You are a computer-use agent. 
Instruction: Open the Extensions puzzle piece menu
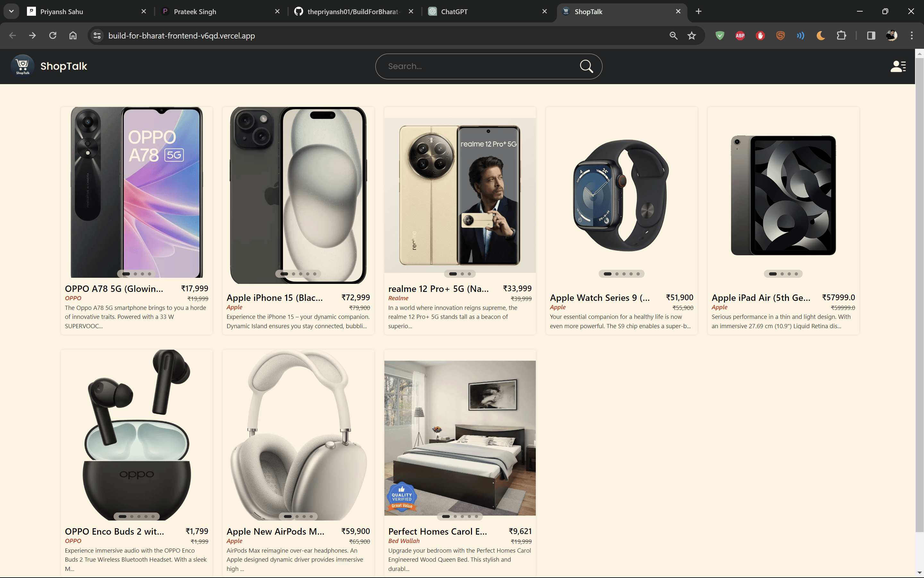coord(841,36)
